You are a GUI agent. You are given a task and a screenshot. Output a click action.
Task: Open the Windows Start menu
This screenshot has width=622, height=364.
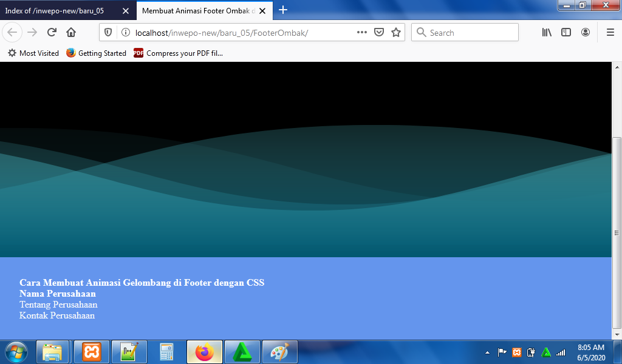16,352
